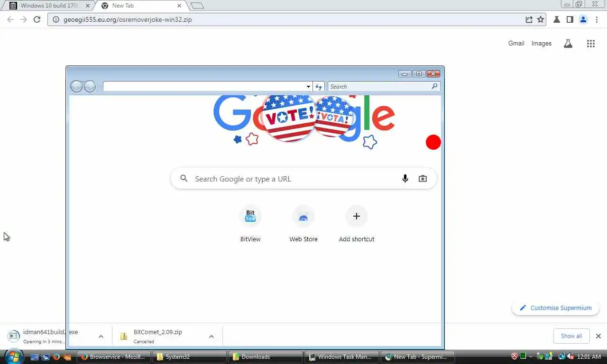Click overlay window forward button
607x364 pixels.
pyautogui.click(x=90, y=86)
